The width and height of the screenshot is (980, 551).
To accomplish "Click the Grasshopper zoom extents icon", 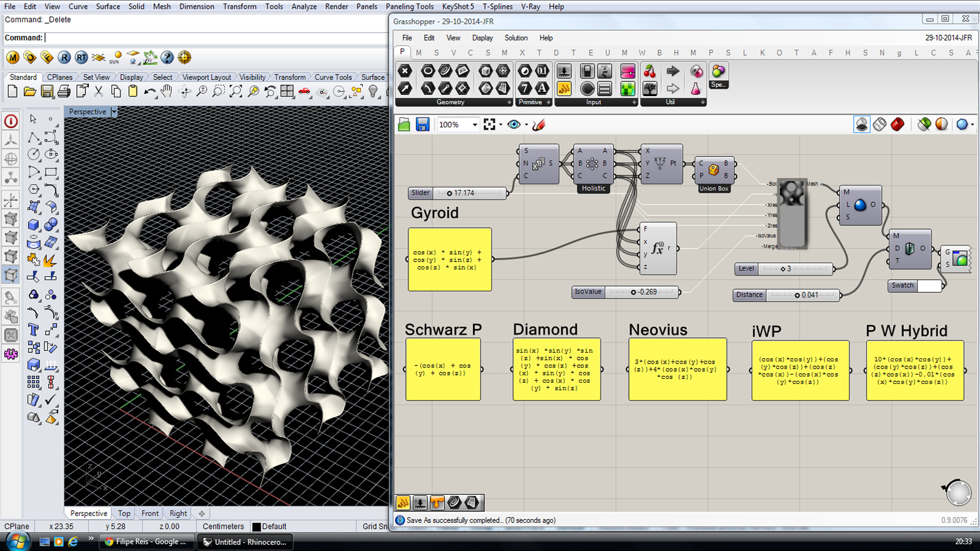I will click(489, 125).
